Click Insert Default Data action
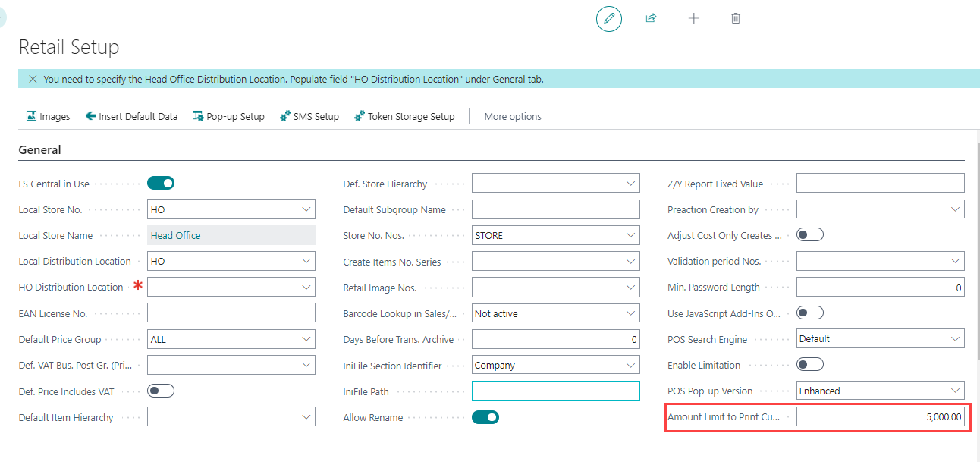Screen dimensions: 980x462 pos(131,116)
